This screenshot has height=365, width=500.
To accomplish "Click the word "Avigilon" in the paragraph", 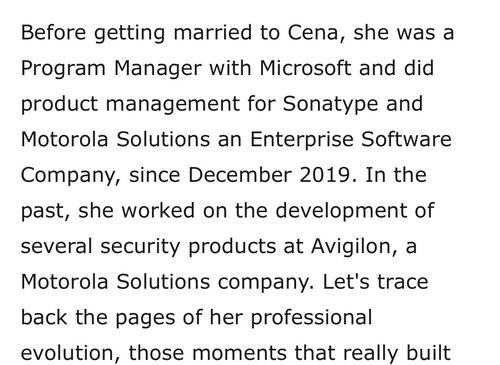I will click(355, 247).
